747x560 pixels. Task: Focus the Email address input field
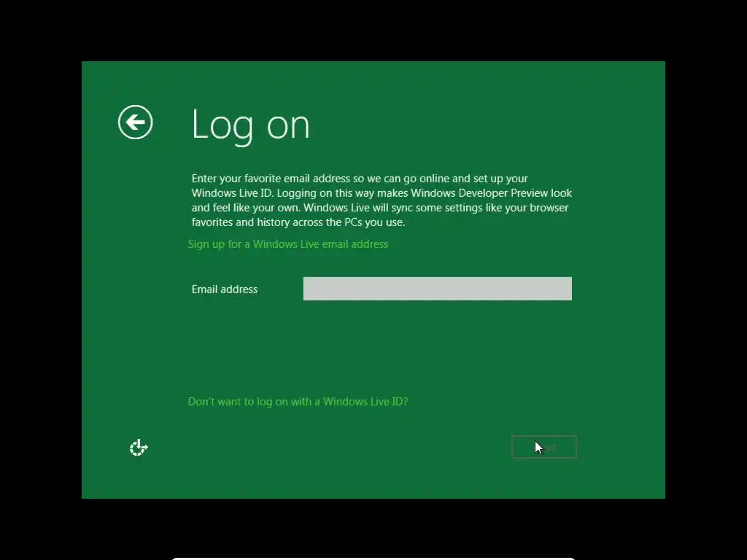(438, 289)
